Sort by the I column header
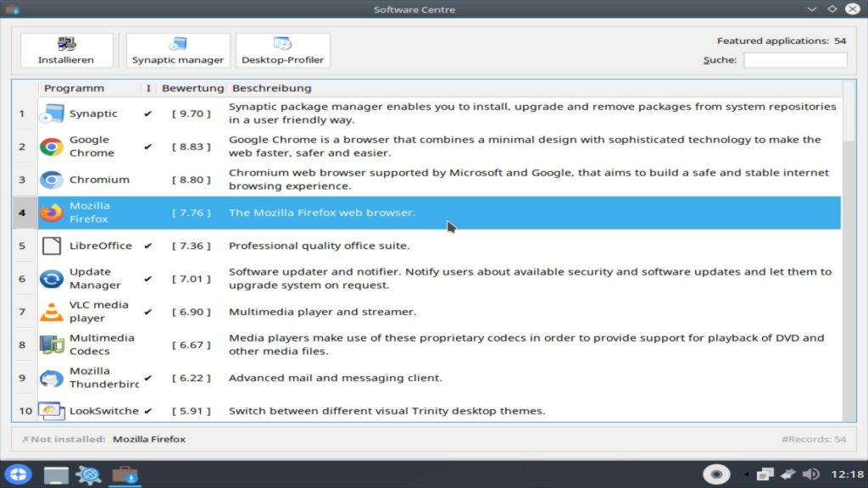The width and height of the screenshot is (868, 488). [x=148, y=88]
